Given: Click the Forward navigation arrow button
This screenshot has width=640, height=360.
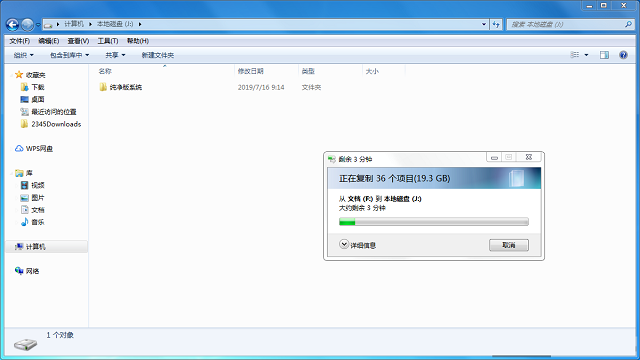Looking at the screenshot, I should [x=27, y=24].
